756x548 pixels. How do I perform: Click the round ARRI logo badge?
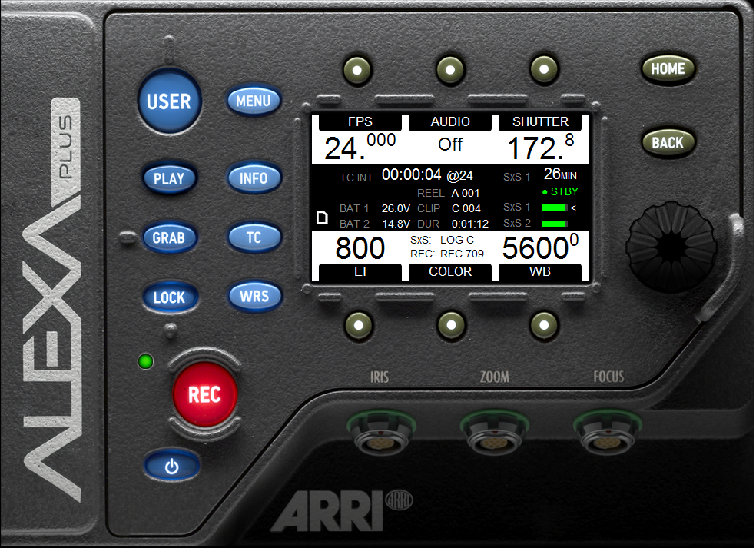click(x=400, y=500)
